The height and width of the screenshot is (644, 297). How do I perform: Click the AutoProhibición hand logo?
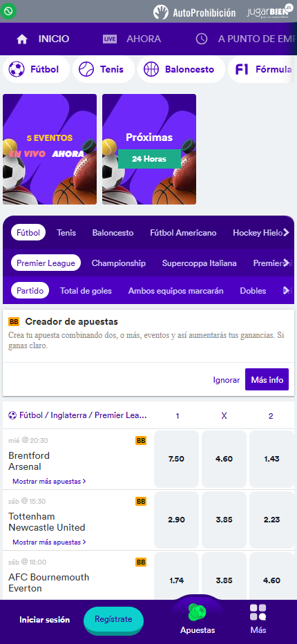(161, 12)
